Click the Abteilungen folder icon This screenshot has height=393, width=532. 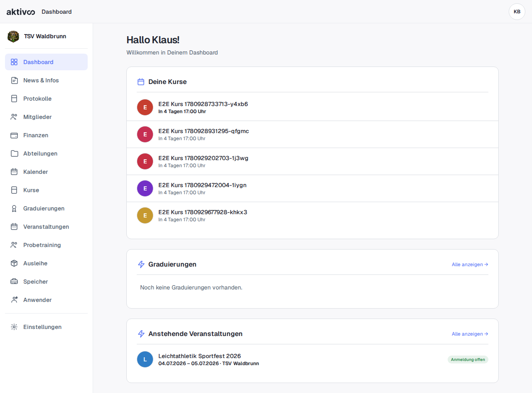click(x=14, y=153)
